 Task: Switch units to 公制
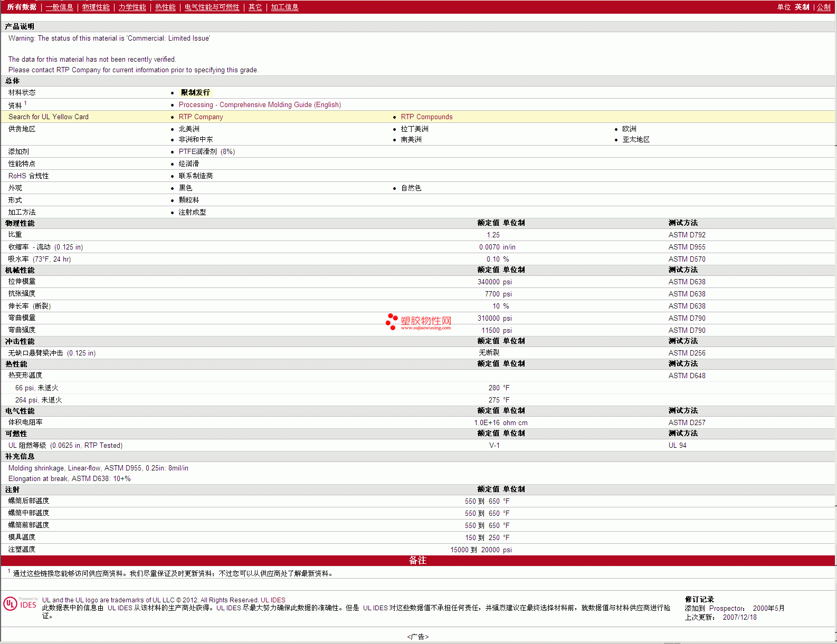(824, 7)
